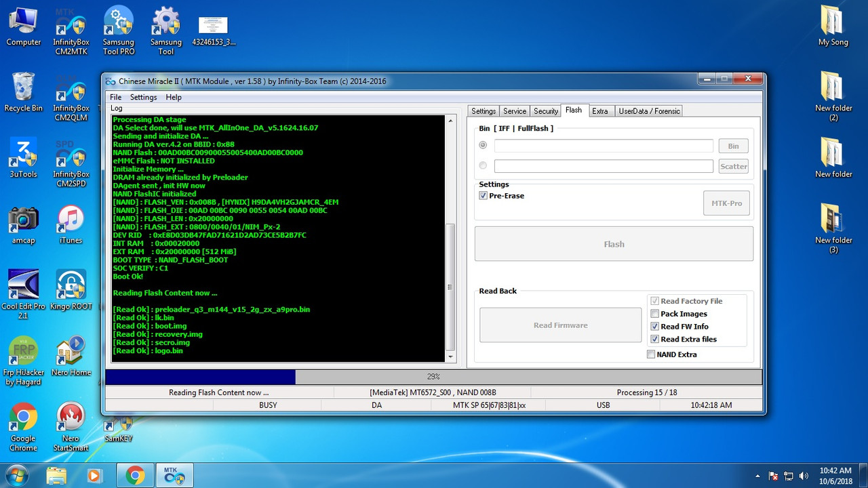868x488 pixels.
Task: Switch to the Security tab
Action: tap(546, 111)
